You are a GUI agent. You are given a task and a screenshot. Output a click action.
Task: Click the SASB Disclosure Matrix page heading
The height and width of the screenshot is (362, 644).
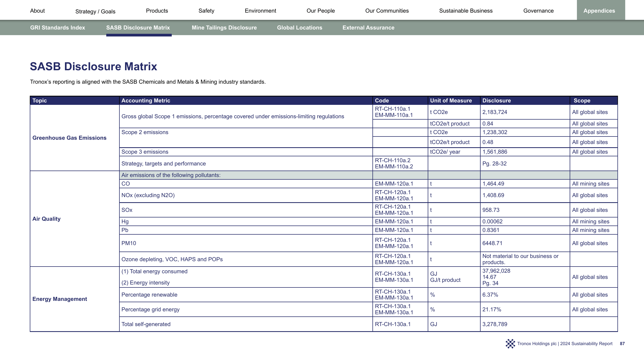(x=93, y=67)
